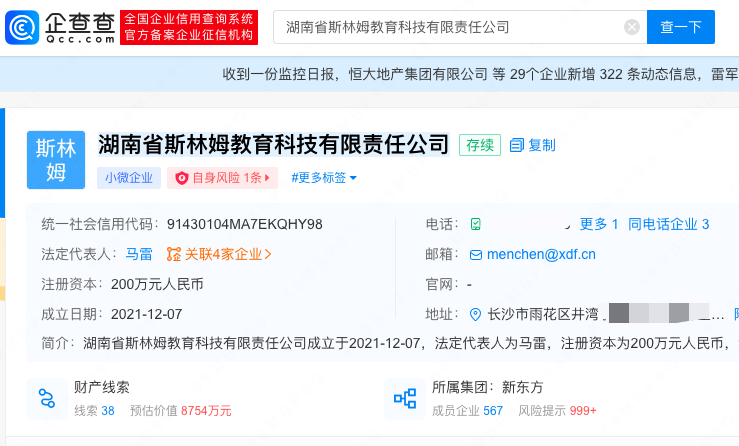The image size is (739, 446).
Task: Click the red shield risk icon
Action: pos(181,178)
